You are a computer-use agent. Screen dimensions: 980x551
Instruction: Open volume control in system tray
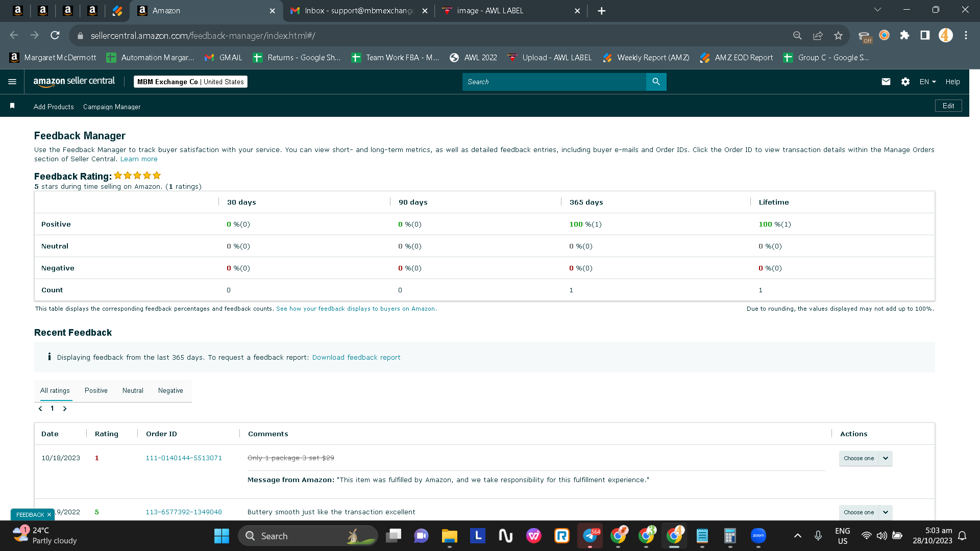coord(881,536)
